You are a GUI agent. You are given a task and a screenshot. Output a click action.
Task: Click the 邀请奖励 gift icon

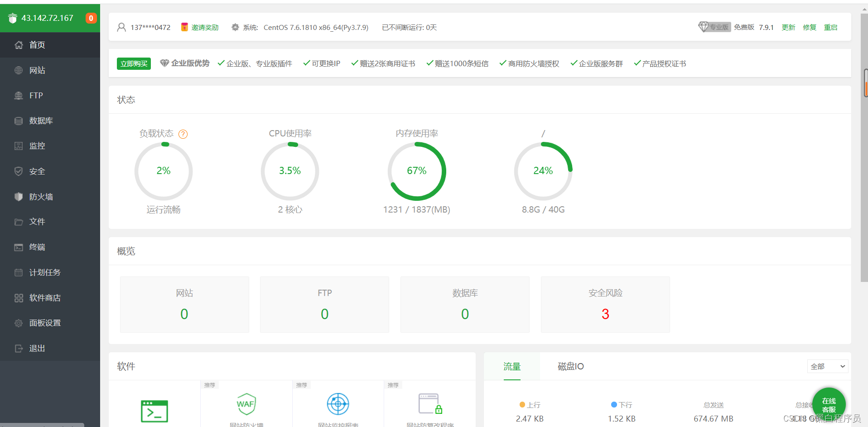pos(184,27)
